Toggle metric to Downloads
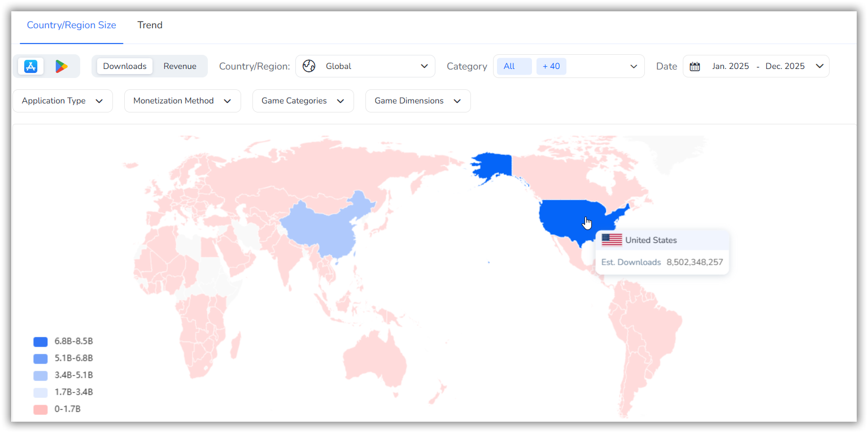This screenshot has height=433, width=868. [125, 66]
